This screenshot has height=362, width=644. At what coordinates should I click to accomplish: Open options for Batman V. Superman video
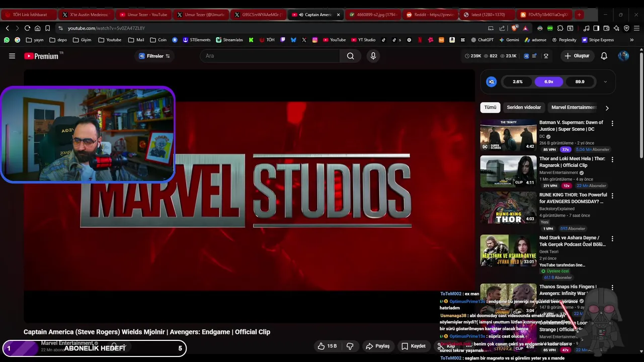click(x=612, y=123)
